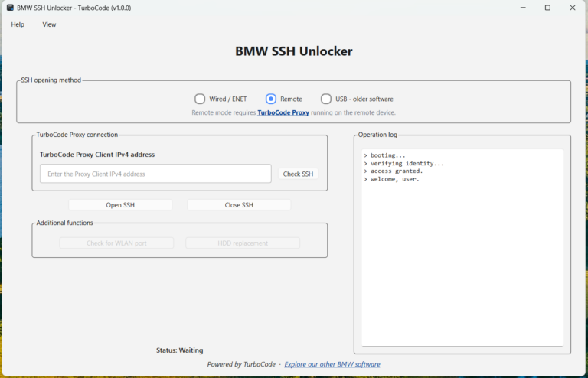Click the '> welcome, user.' log line

(391, 179)
